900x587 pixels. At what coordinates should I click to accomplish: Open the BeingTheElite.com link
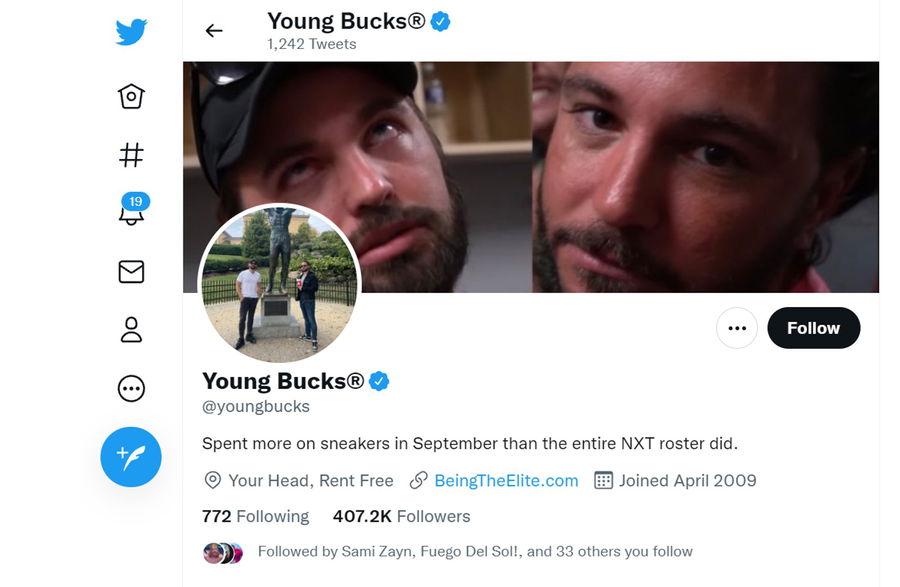click(x=506, y=481)
